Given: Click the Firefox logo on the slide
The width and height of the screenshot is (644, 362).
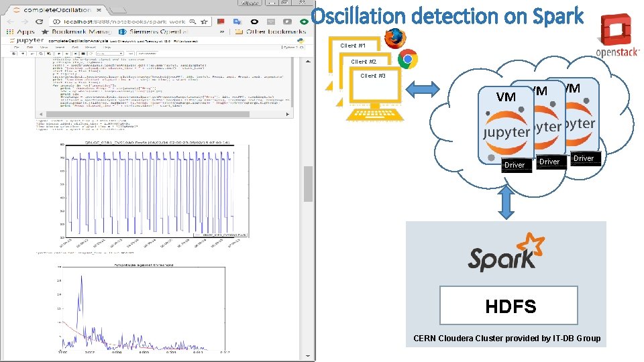Looking at the screenshot, I should pyautogui.click(x=395, y=39).
